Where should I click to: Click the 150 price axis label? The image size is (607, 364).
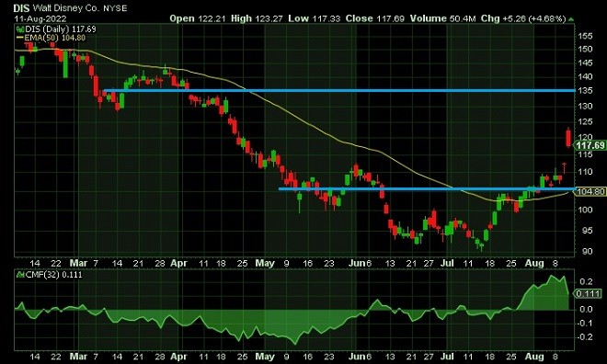(x=585, y=49)
